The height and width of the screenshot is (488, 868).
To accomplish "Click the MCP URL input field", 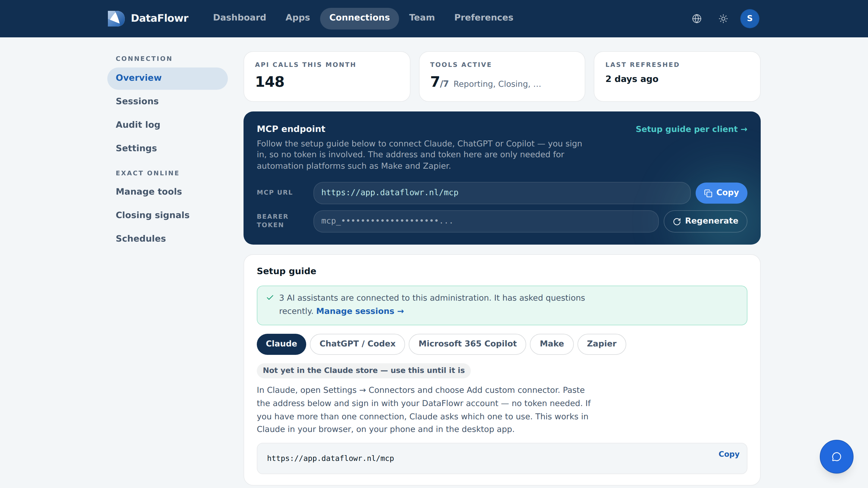I will tap(502, 193).
